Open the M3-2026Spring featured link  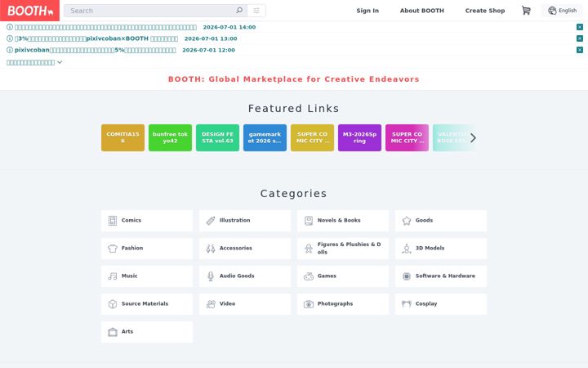(359, 138)
